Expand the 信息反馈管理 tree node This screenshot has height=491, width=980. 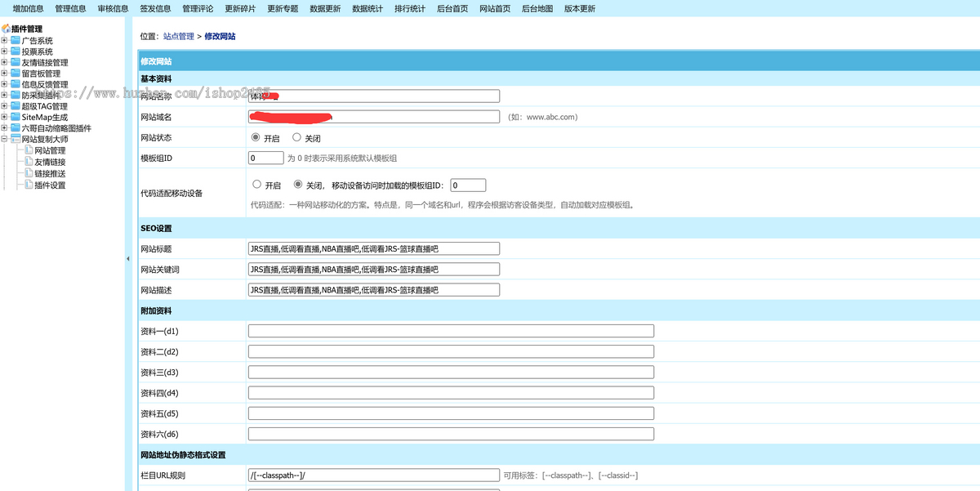click(5, 84)
